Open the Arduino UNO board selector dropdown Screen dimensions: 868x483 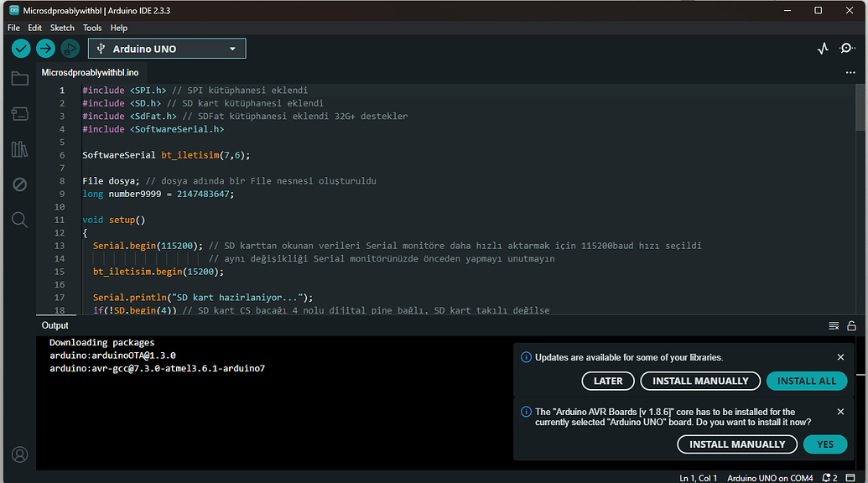point(166,48)
